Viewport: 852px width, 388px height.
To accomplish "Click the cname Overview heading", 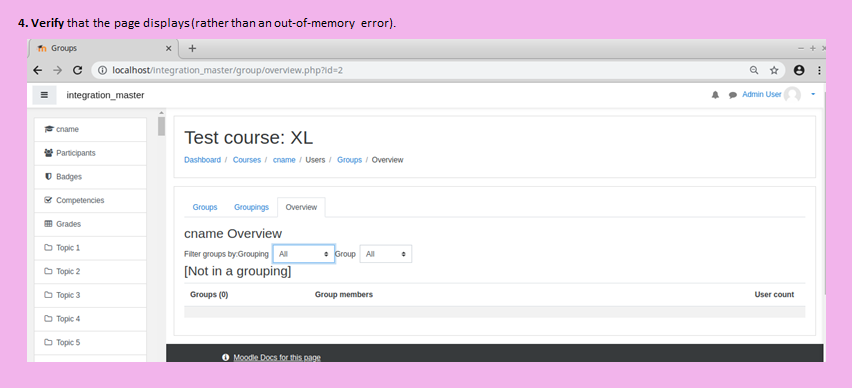I will pyautogui.click(x=233, y=234).
